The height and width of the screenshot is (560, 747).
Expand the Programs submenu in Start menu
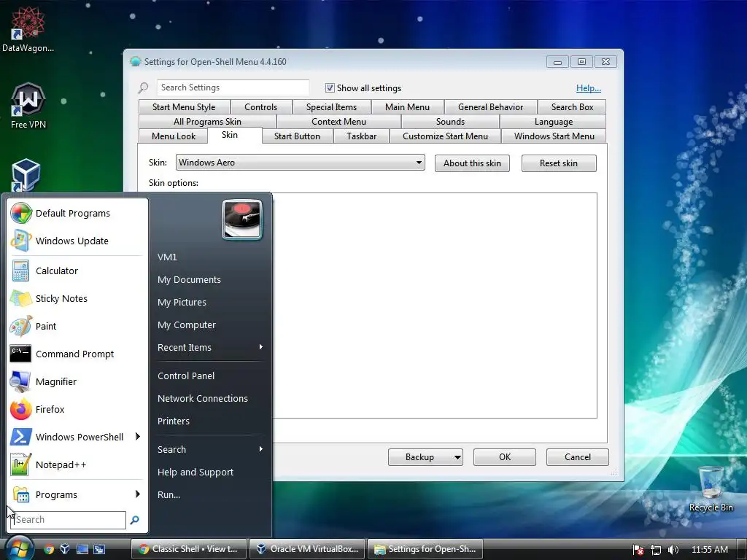coord(76,494)
